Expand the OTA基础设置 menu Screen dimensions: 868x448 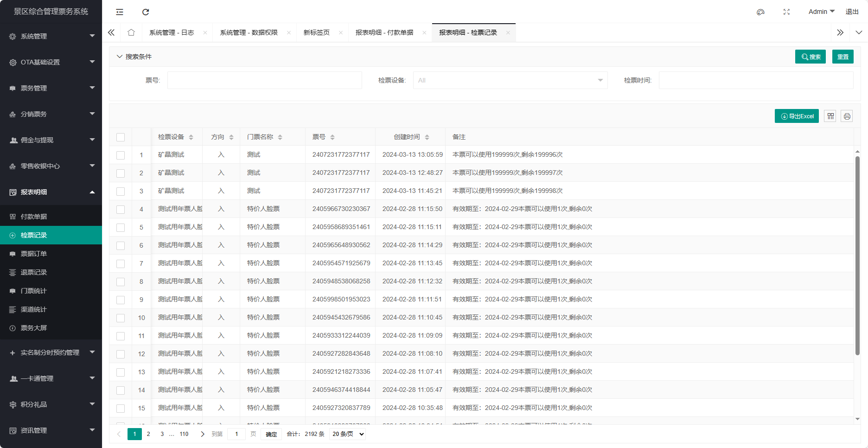pyautogui.click(x=51, y=62)
